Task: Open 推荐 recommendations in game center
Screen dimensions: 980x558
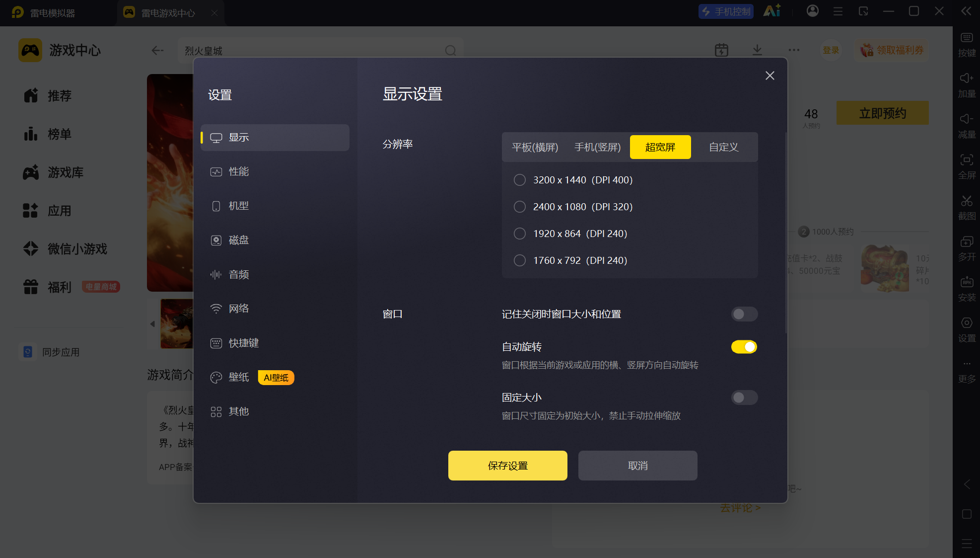Action: click(x=48, y=95)
